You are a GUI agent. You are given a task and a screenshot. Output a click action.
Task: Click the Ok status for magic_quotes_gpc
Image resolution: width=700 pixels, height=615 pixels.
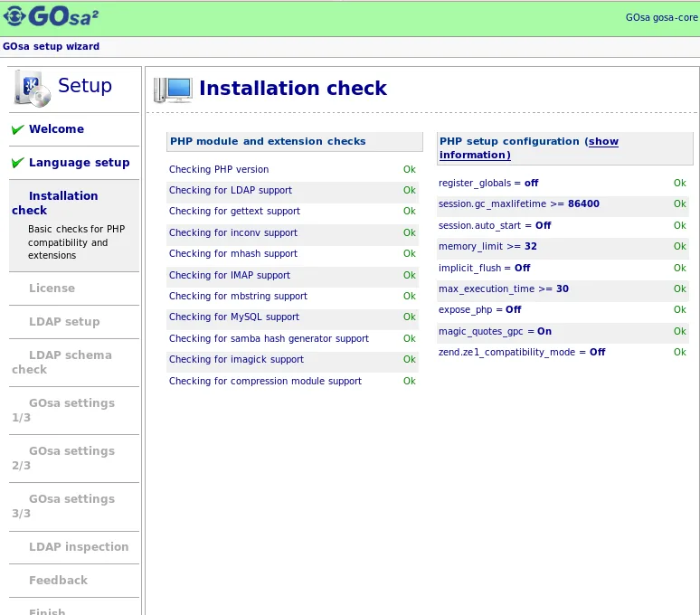[680, 331]
